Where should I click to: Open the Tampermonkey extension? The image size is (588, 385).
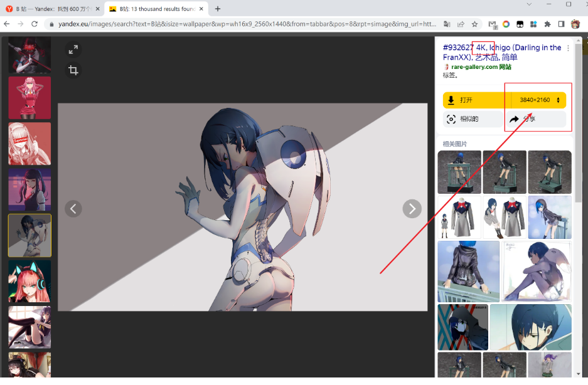pos(520,24)
